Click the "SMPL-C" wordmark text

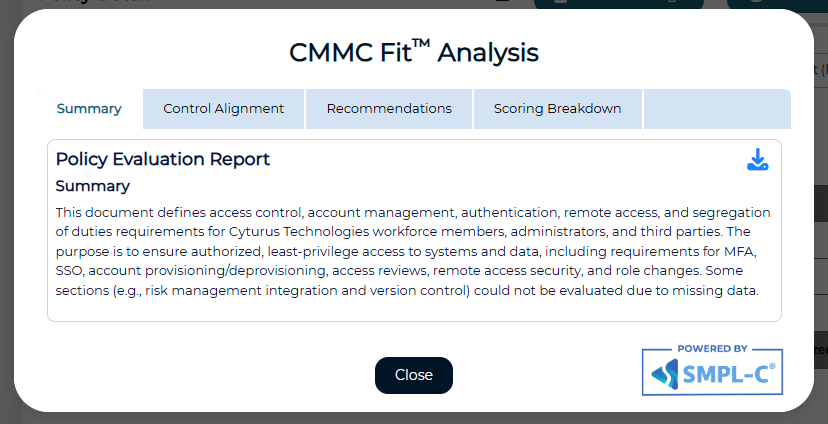pos(725,376)
